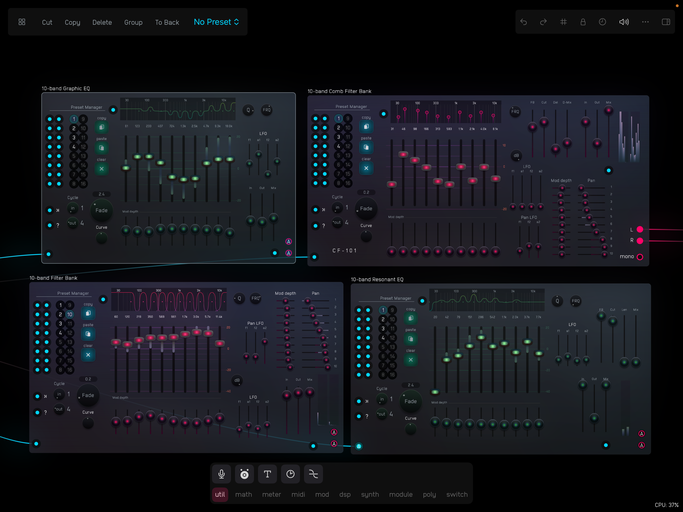This screenshot has height=512, width=683.
Task: Click the Fade knob in 10-band Graphic EQ
Action: click(x=101, y=210)
